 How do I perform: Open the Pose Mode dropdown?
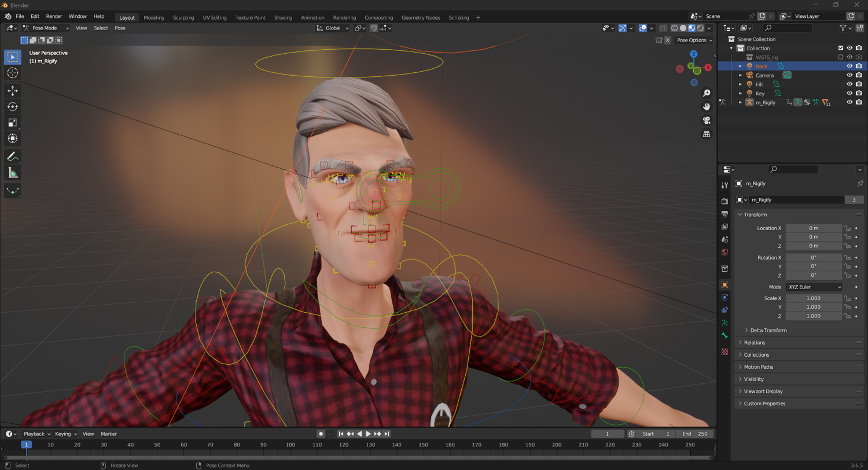[x=46, y=28]
